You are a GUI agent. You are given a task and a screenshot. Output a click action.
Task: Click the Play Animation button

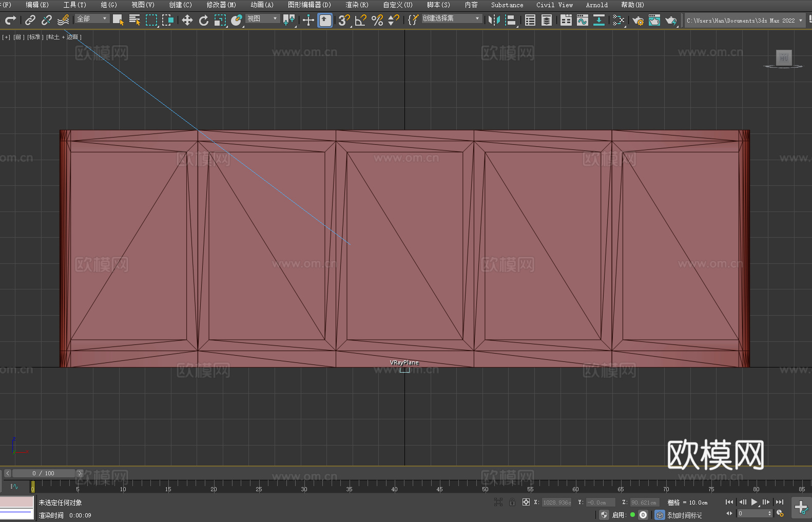coord(755,502)
